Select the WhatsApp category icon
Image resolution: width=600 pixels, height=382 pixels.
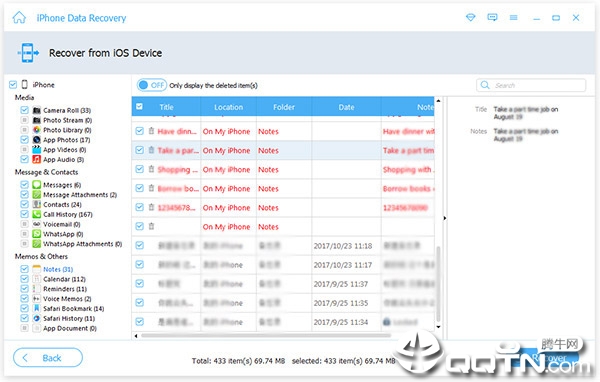[x=37, y=234]
